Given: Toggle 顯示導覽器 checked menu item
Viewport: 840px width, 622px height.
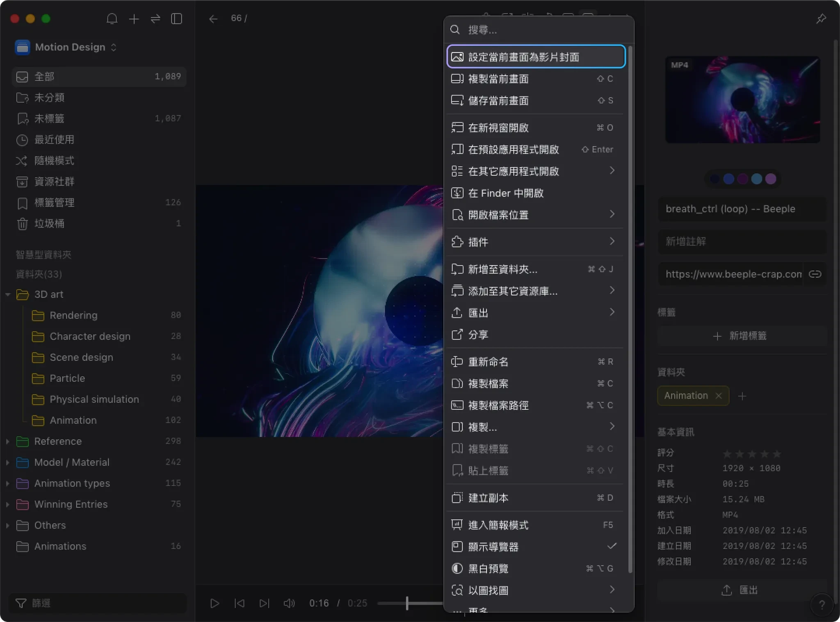Looking at the screenshot, I should pos(535,547).
